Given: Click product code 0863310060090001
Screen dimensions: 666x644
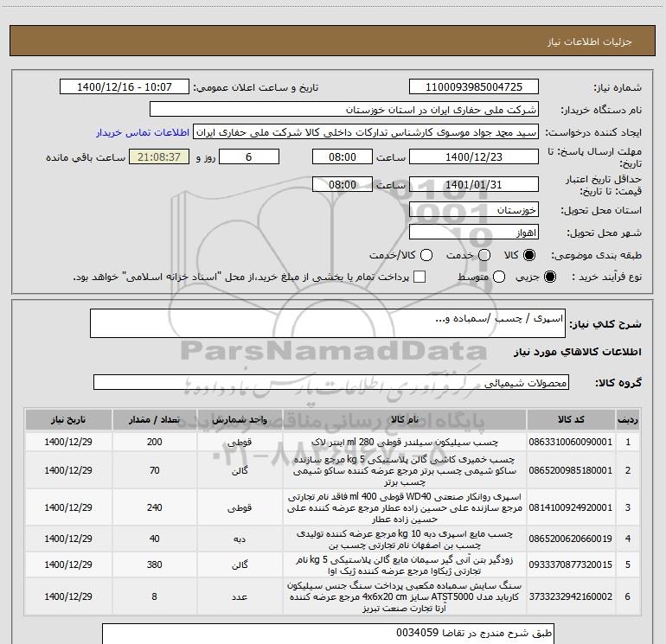Looking at the screenshot, I should [571, 442].
